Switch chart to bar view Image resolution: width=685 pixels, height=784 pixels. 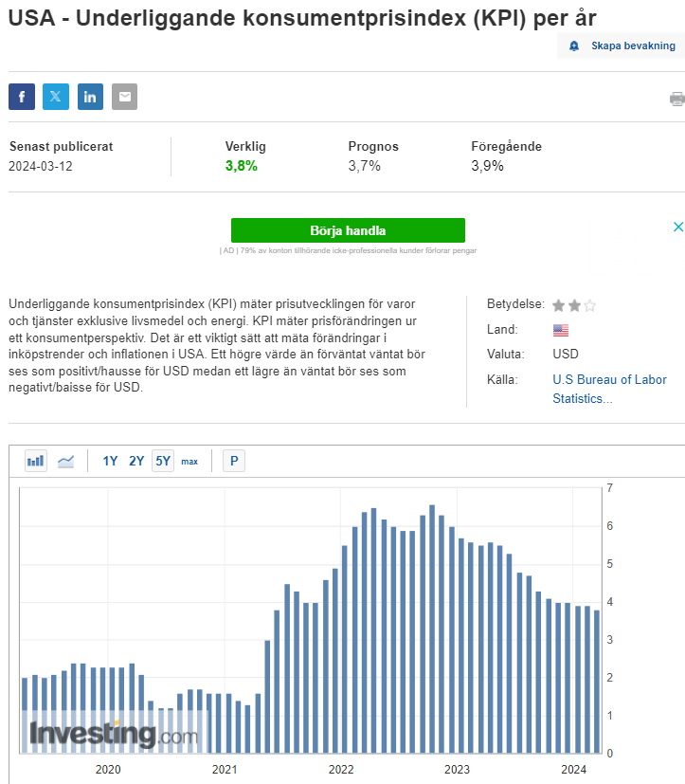[36, 462]
